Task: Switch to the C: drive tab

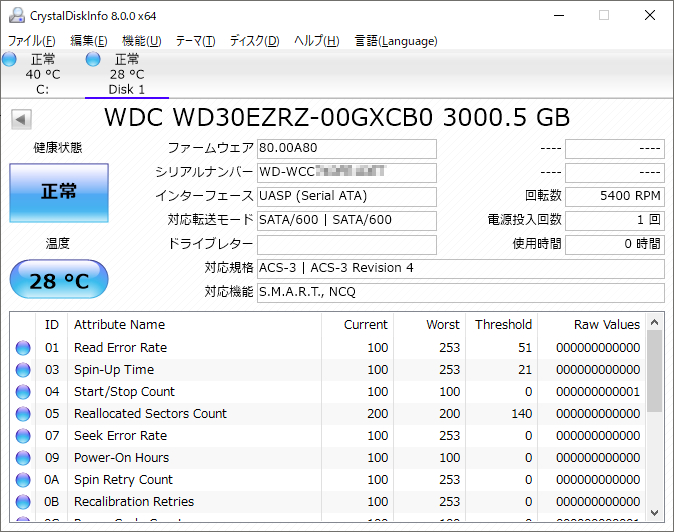Action: click(43, 74)
